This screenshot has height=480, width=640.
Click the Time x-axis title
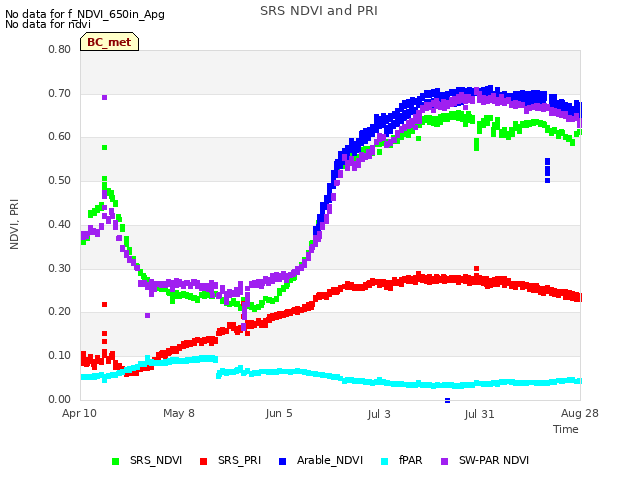point(566,429)
